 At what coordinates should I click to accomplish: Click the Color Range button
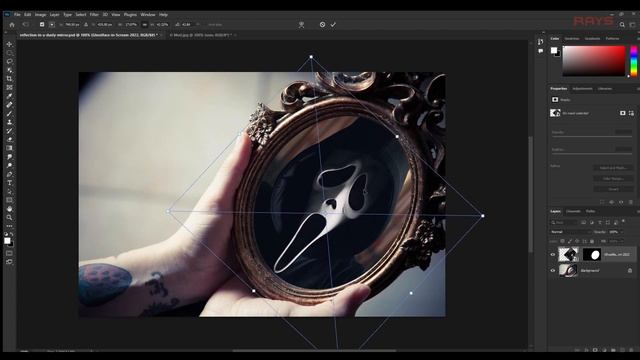613,178
